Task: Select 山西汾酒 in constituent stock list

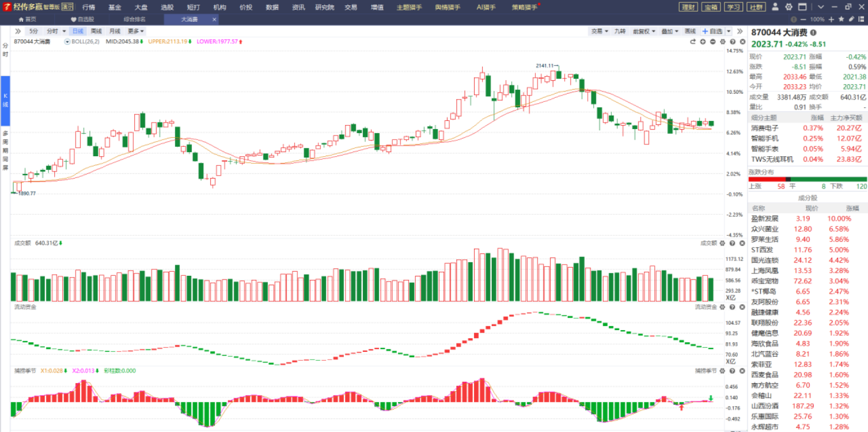Action: pyautogui.click(x=764, y=406)
